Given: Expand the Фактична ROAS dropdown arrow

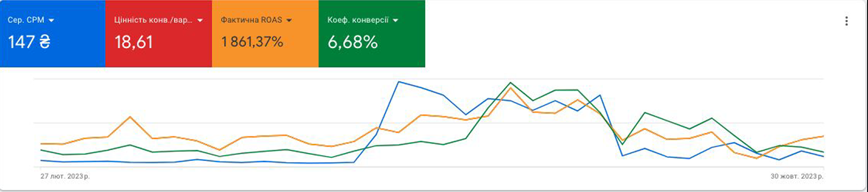Looking at the screenshot, I should pyautogui.click(x=289, y=20).
